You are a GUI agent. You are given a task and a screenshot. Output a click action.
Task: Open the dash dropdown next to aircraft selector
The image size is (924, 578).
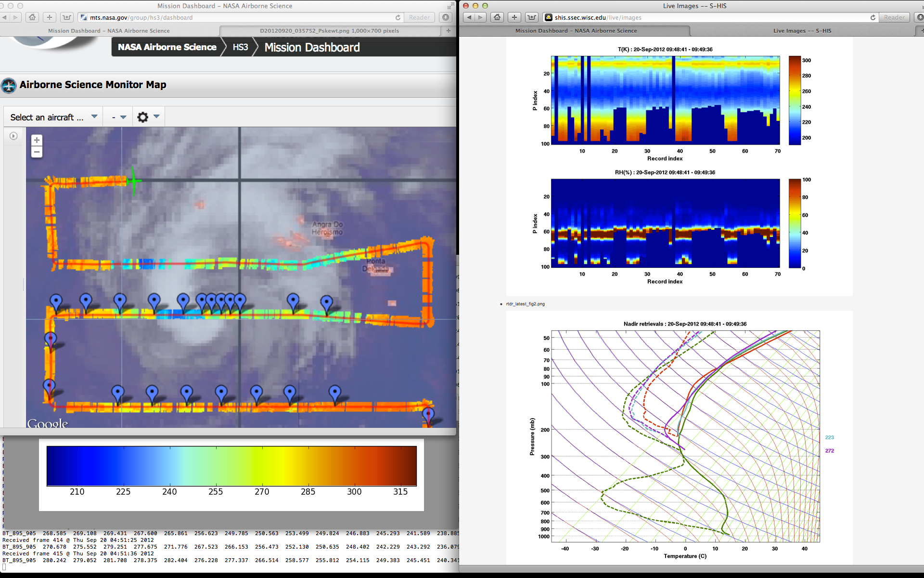pyautogui.click(x=118, y=117)
